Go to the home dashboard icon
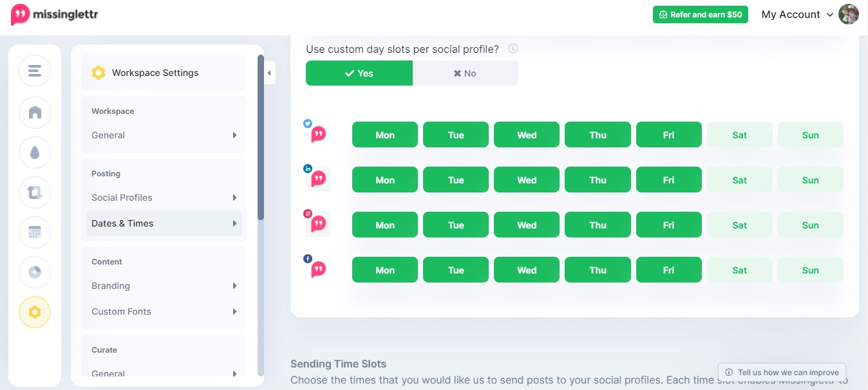The height and width of the screenshot is (390, 868). coord(35,113)
